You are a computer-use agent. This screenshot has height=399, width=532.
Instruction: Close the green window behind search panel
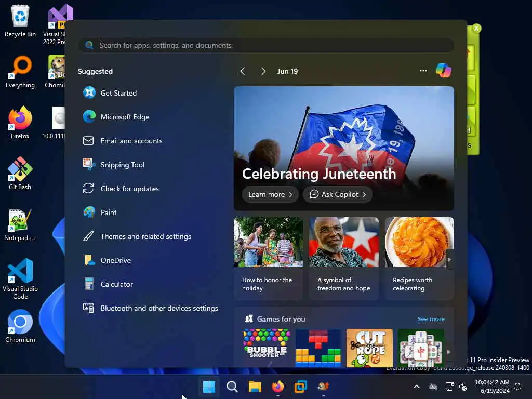[x=476, y=28]
